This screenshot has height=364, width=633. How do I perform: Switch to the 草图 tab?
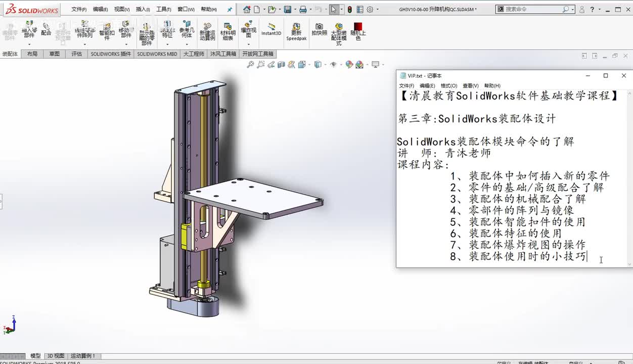54,54
